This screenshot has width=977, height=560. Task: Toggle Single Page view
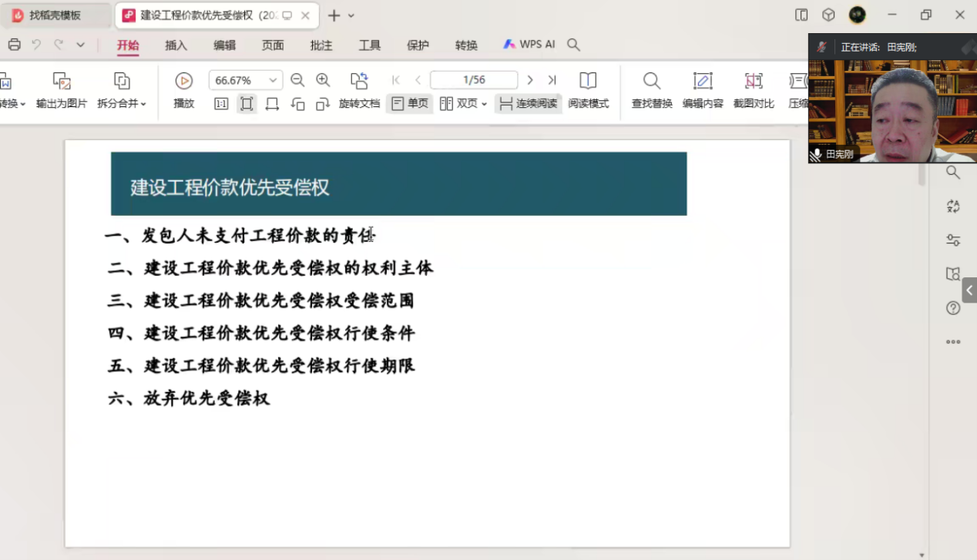pos(409,103)
